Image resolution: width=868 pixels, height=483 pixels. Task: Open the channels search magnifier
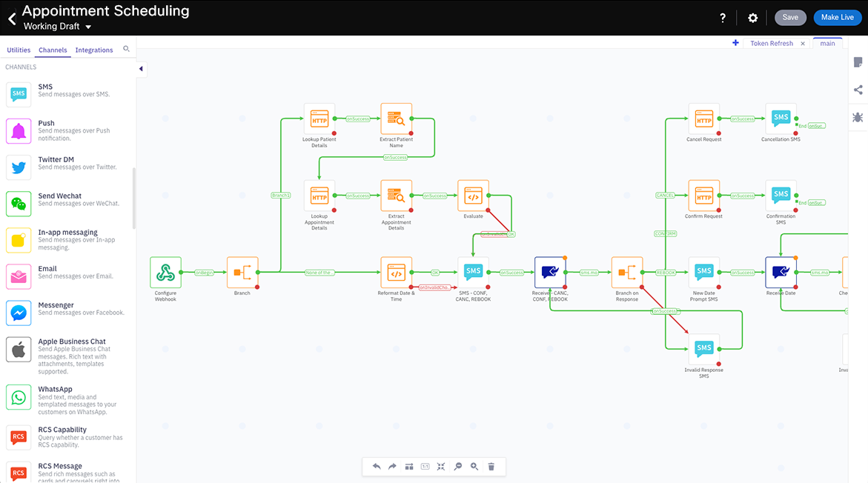(x=126, y=50)
